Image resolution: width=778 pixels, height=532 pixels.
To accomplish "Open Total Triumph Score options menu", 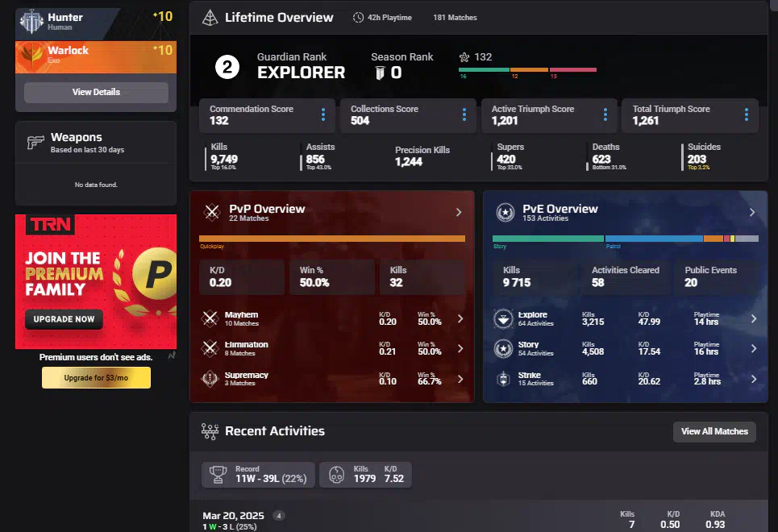I will (747, 115).
